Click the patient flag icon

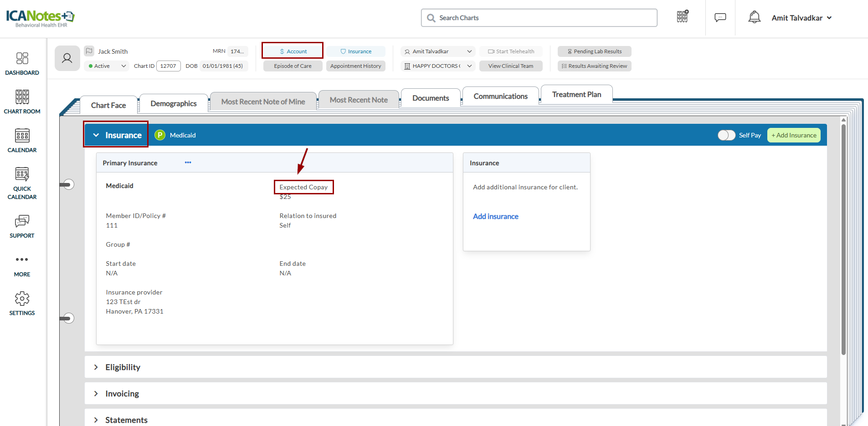[89, 51]
